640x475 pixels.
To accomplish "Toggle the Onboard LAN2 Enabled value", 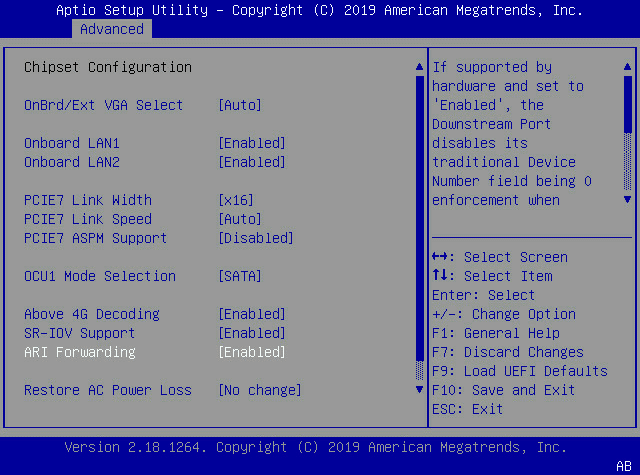I will pos(252,162).
